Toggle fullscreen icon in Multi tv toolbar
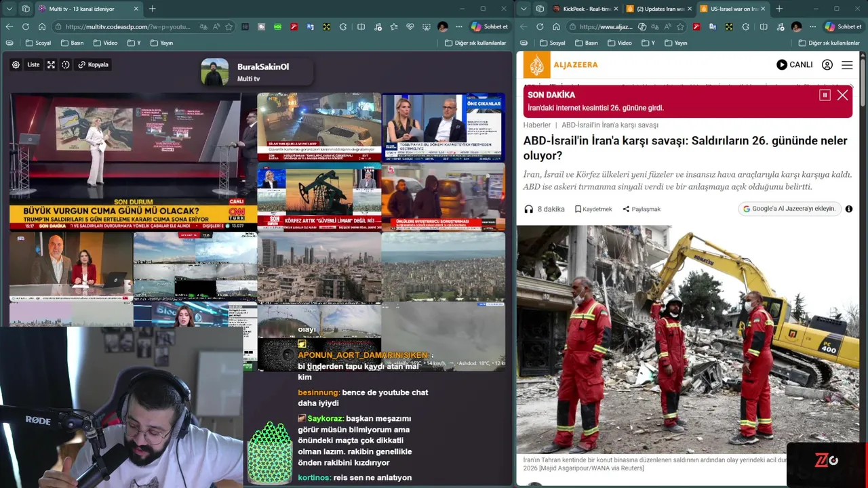 [x=51, y=64]
